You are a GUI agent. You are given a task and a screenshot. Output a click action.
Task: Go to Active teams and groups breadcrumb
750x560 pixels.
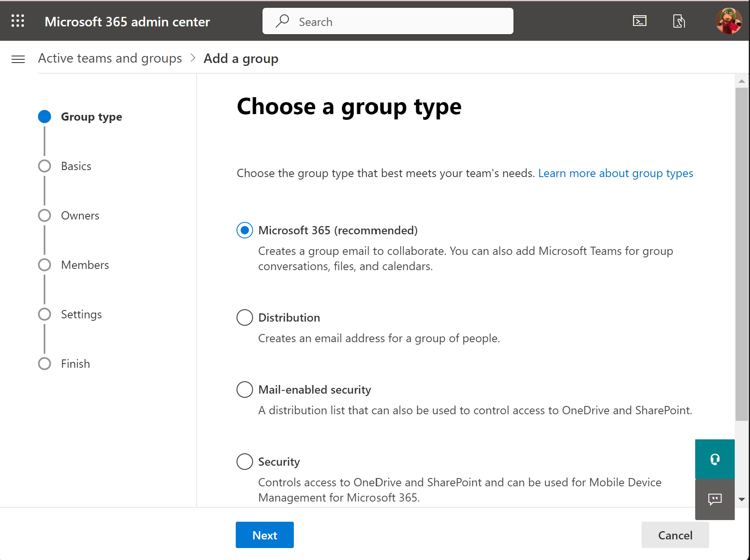(x=110, y=58)
